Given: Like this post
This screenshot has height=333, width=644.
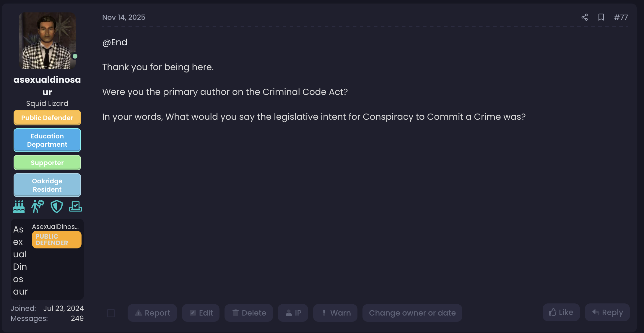Looking at the screenshot, I should click(561, 312).
